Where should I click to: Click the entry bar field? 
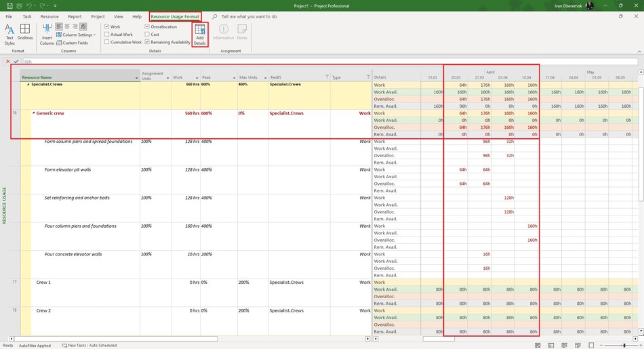(330, 62)
